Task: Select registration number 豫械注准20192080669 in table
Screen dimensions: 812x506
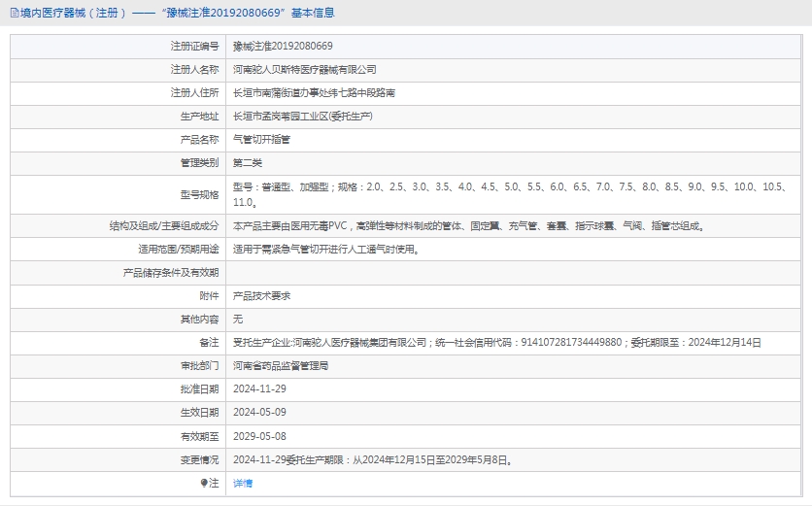Action: (x=283, y=46)
